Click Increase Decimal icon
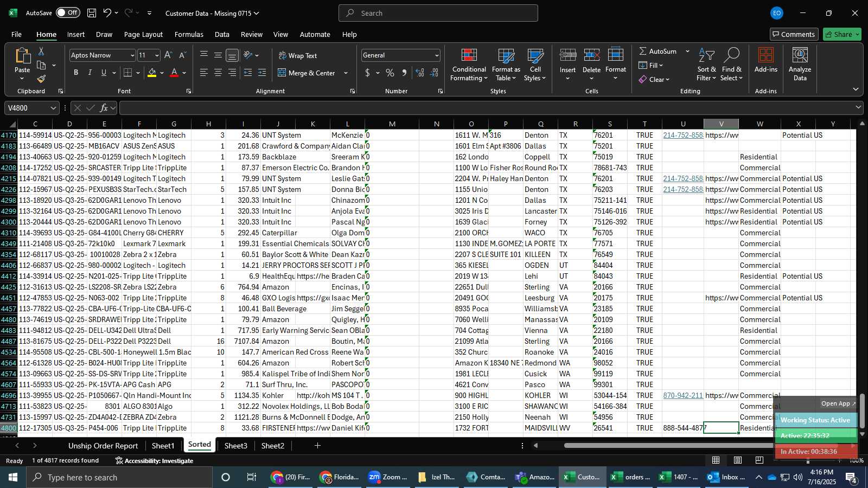The height and width of the screenshot is (488, 868). coord(420,73)
